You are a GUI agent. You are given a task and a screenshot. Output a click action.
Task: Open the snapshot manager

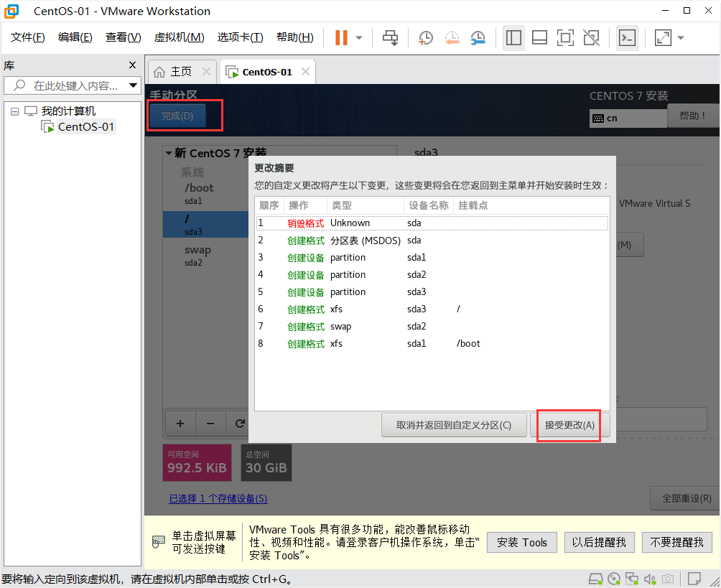point(477,37)
